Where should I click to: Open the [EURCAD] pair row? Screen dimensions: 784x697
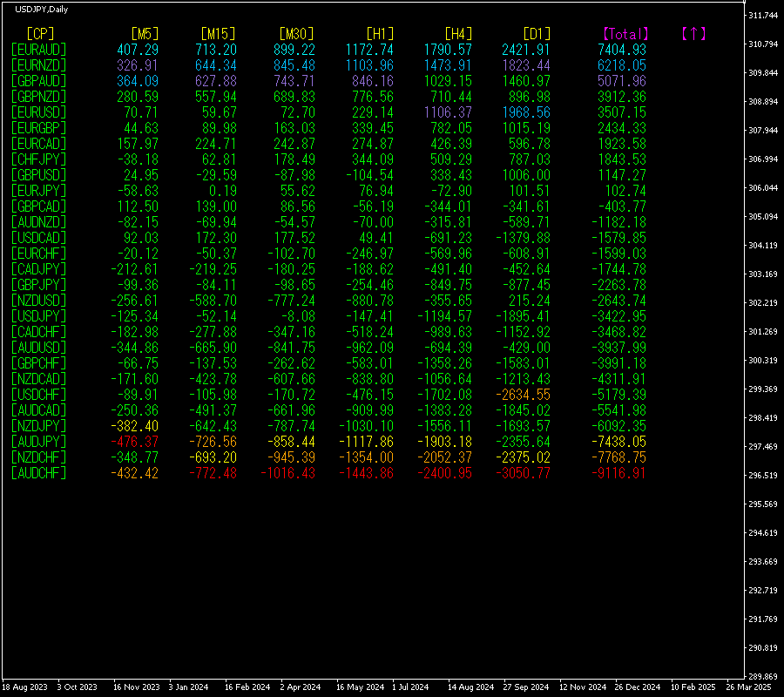coord(38,144)
